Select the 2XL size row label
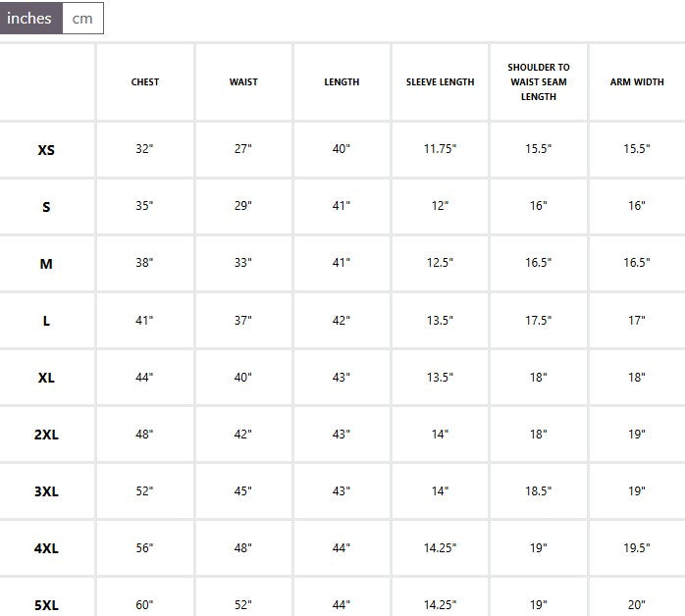 [46, 435]
